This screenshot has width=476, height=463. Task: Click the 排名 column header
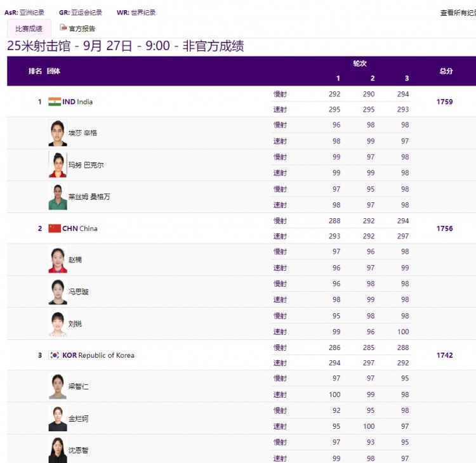[35, 72]
